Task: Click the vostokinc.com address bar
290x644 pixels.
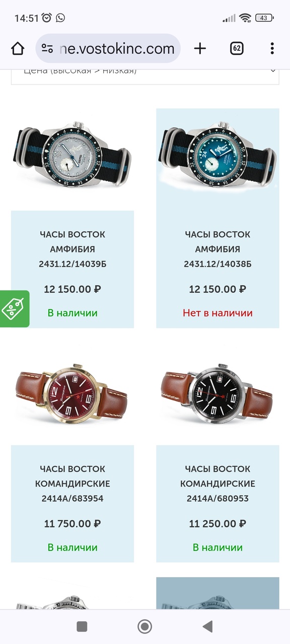Action: pyautogui.click(x=108, y=48)
